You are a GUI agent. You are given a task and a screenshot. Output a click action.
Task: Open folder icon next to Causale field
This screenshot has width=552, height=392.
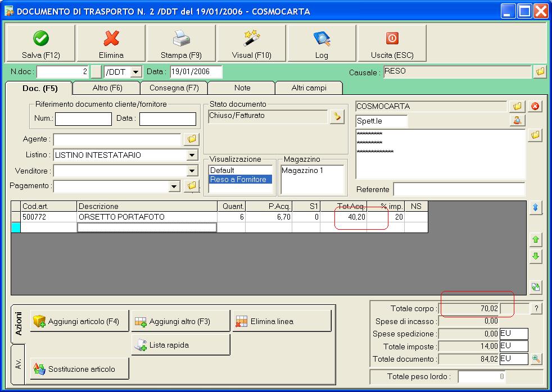tap(540, 71)
